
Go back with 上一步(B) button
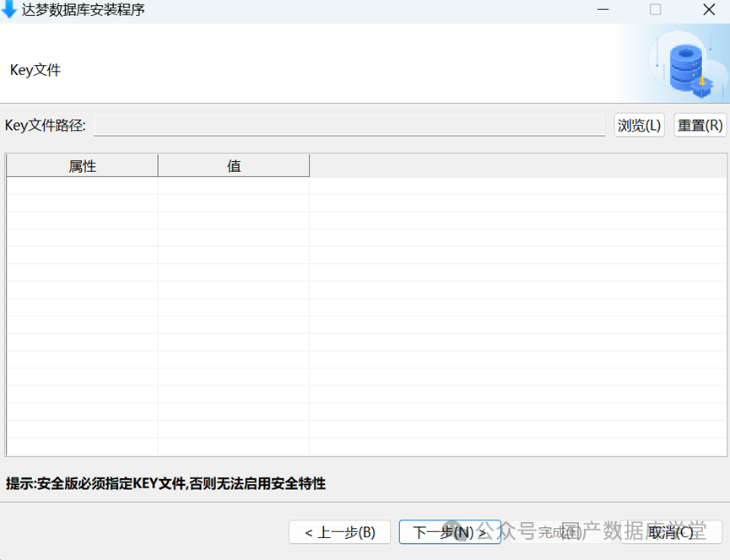pyautogui.click(x=339, y=532)
